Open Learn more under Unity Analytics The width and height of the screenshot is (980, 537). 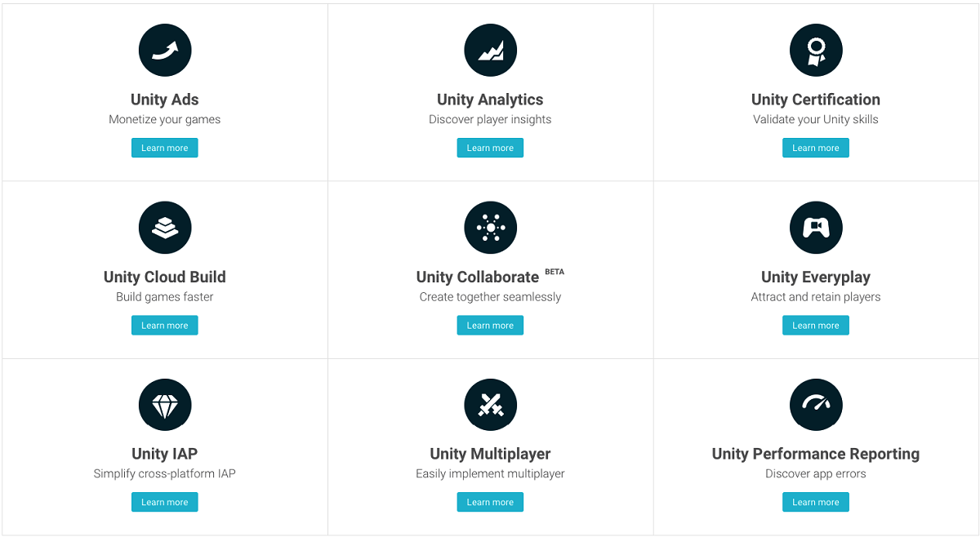[x=490, y=148]
